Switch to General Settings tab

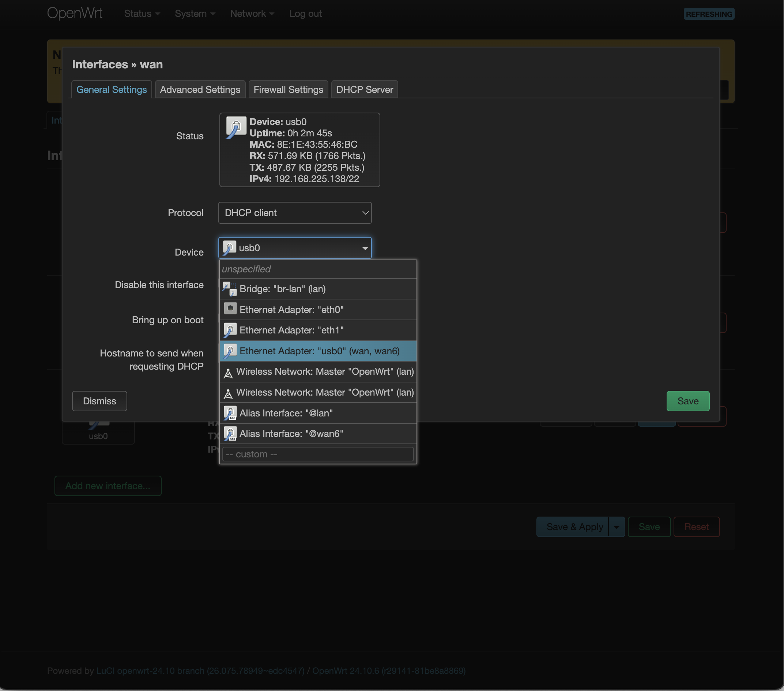pyautogui.click(x=112, y=89)
